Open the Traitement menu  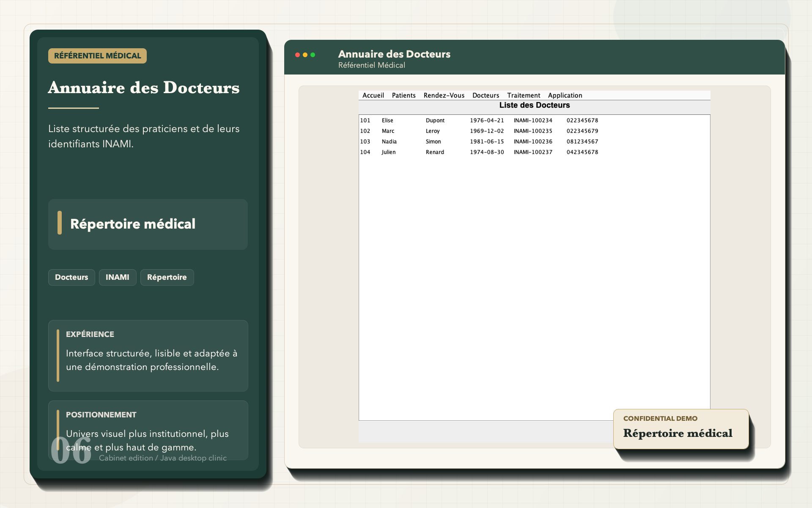(524, 95)
